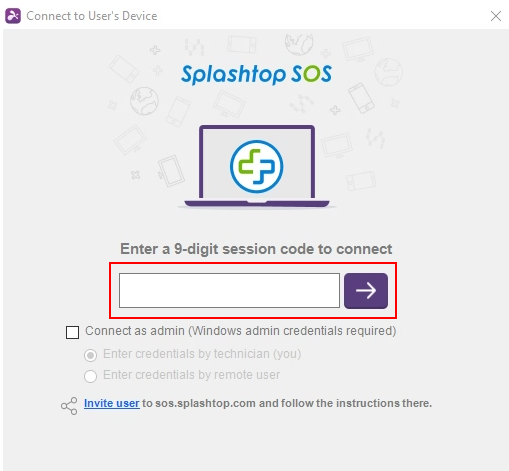Click the green-blue cross emblem on laptop screen
Viewport: 509px width, 471px height.
256,167
